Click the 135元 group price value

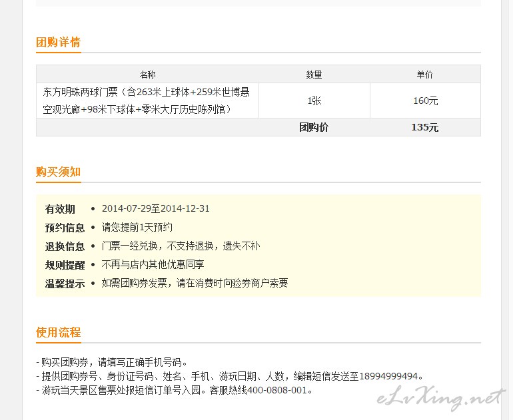click(x=424, y=127)
